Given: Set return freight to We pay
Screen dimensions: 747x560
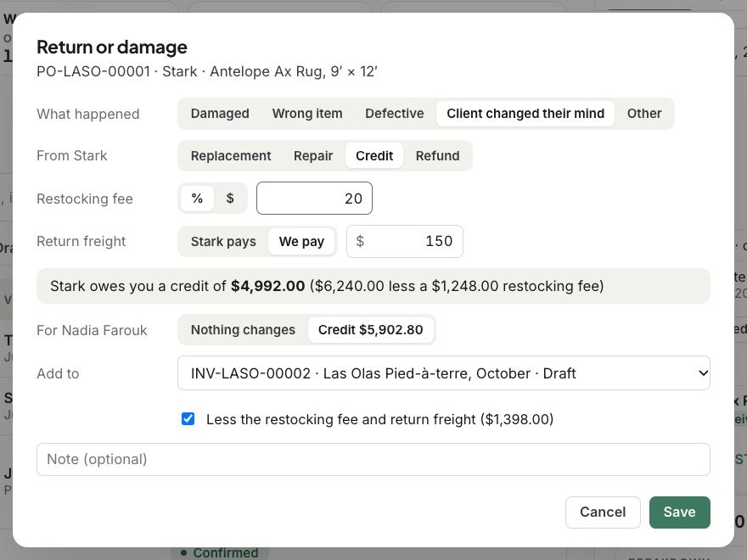Looking at the screenshot, I should [301, 242].
